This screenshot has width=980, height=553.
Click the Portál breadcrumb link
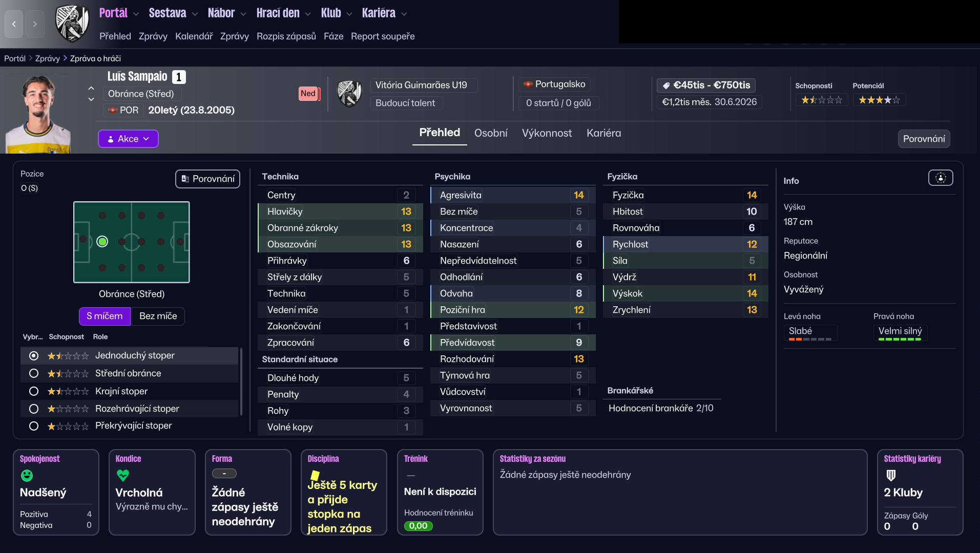coord(15,58)
